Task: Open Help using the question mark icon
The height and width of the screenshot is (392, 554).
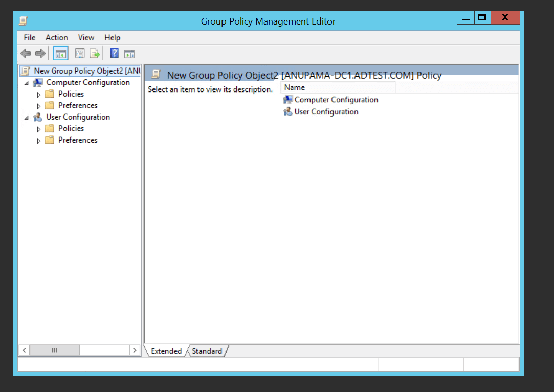Action: (x=115, y=54)
